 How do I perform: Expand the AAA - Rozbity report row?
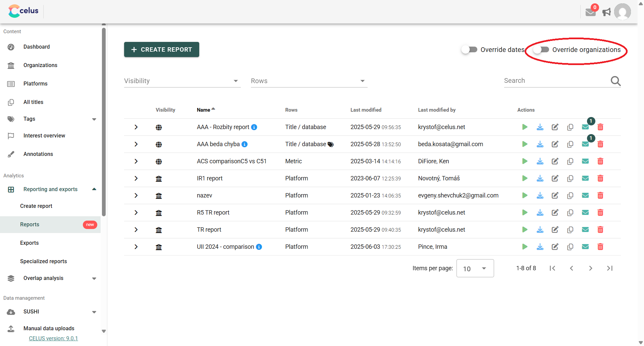(x=136, y=127)
